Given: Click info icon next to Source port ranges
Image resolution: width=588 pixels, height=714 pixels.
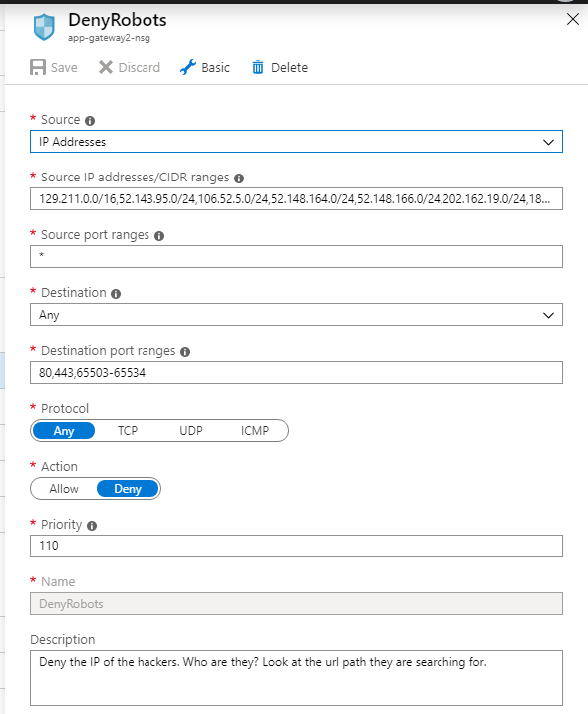Looking at the screenshot, I should [x=159, y=236].
